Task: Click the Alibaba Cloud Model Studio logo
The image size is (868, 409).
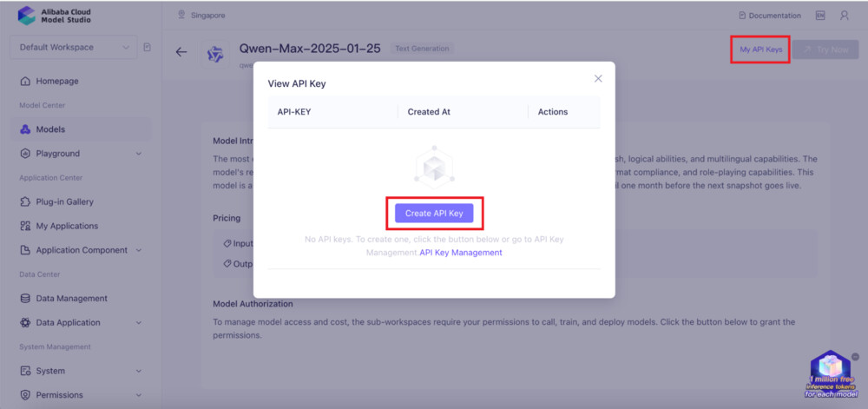Action: pos(26,16)
